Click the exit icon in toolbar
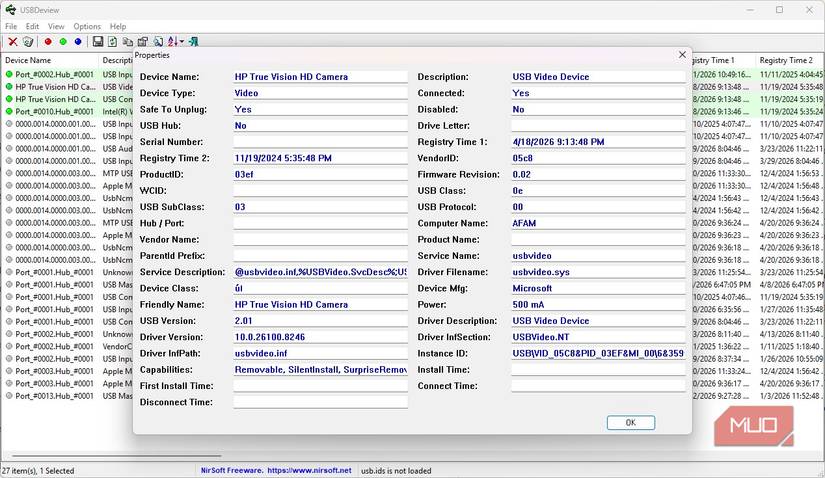 (x=193, y=42)
